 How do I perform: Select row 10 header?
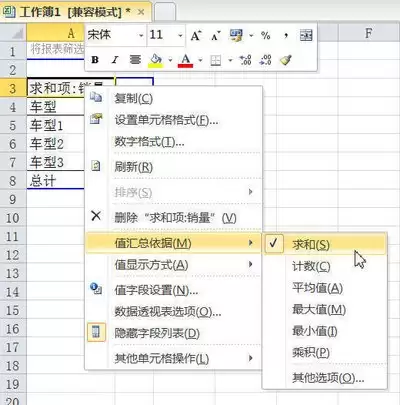(x=13, y=218)
